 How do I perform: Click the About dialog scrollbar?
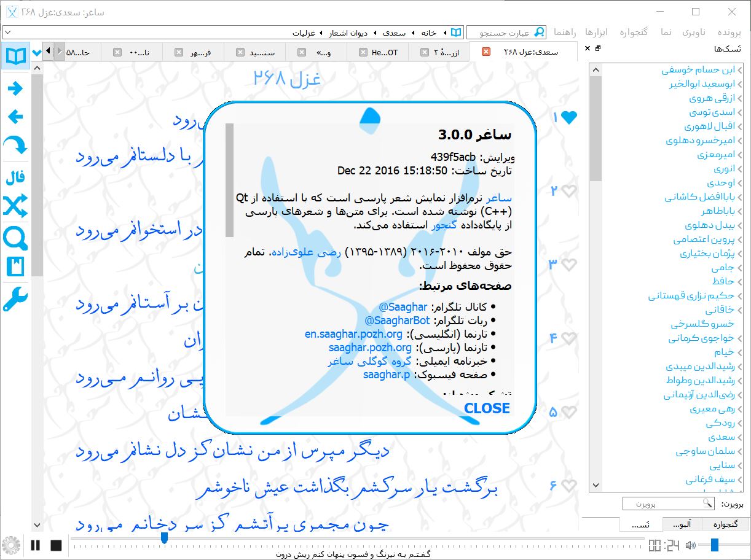[x=230, y=180]
